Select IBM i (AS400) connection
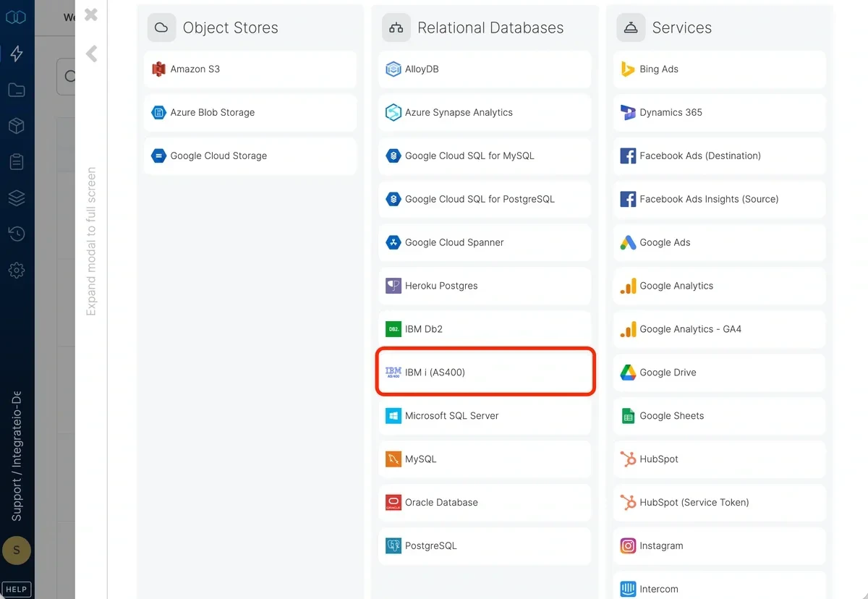This screenshot has width=868, height=599. click(x=485, y=373)
